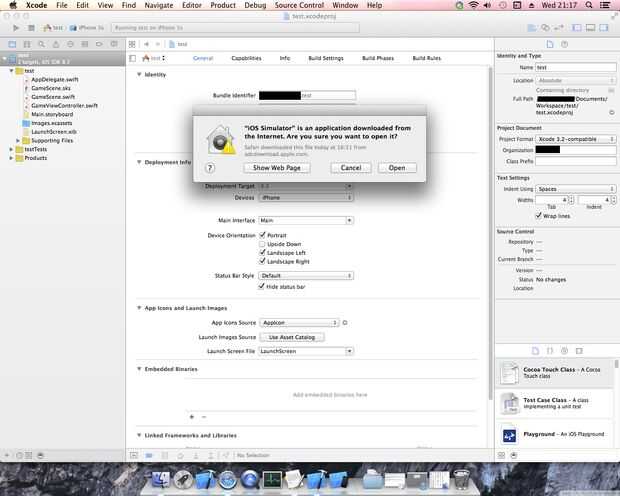
Task: Click Cancel in the iOS Simulator dialog
Action: [351, 168]
